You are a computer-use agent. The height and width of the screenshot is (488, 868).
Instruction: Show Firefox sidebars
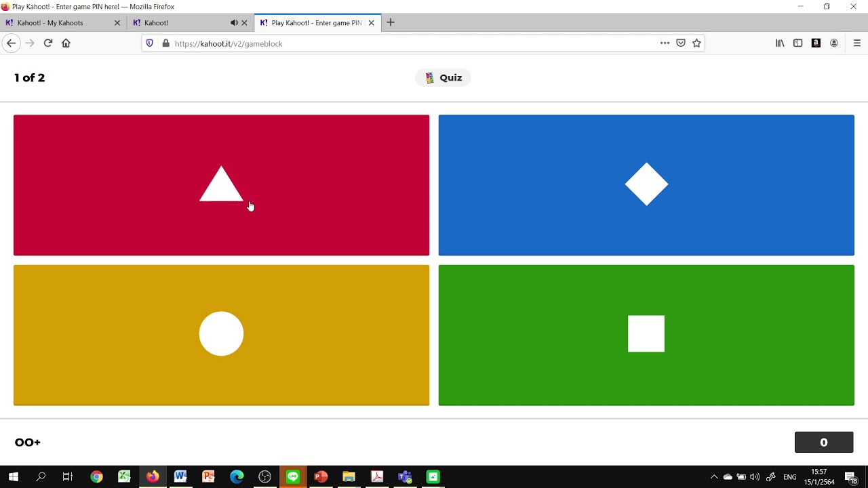point(798,43)
